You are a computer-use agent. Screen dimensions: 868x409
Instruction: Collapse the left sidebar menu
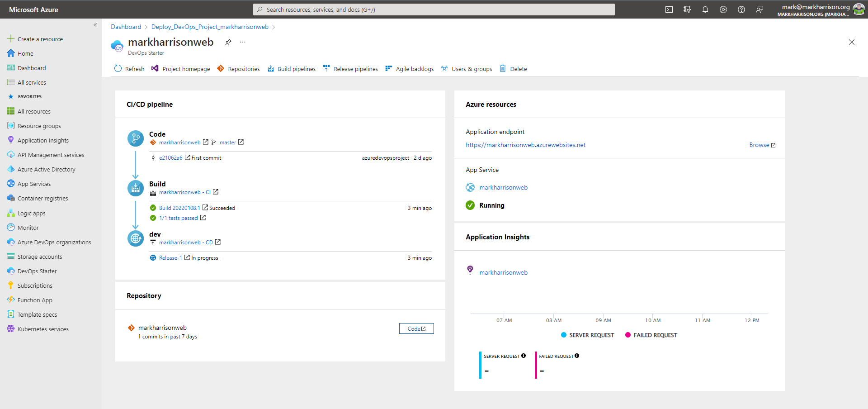(95, 25)
